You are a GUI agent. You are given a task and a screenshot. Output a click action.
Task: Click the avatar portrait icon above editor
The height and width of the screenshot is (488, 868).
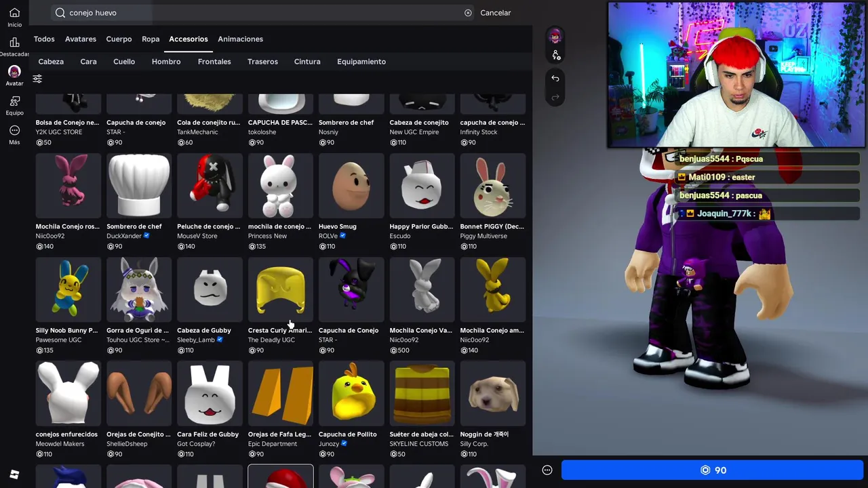pos(555,36)
